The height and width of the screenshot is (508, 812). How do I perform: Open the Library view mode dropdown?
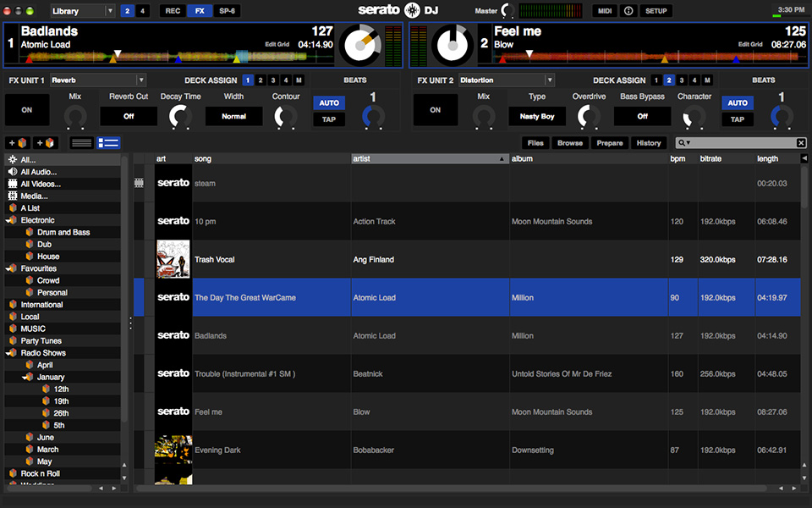point(82,11)
